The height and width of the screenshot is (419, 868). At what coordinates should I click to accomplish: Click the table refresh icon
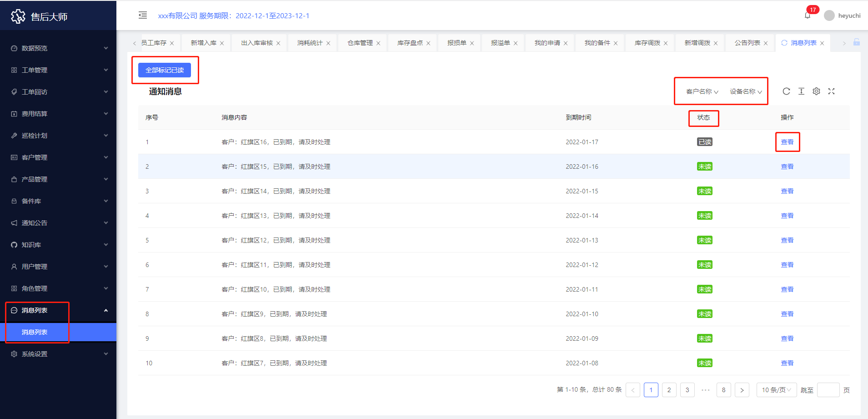click(x=786, y=91)
